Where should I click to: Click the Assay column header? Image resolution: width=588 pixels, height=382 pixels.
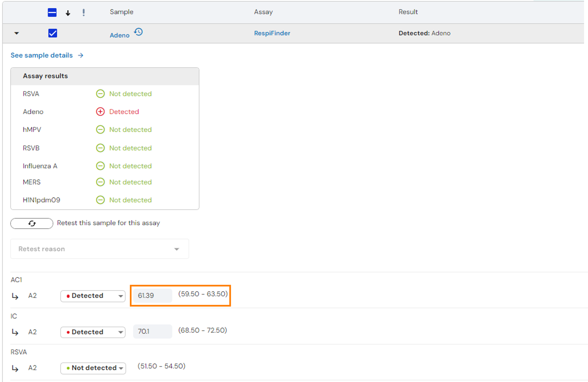[x=263, y=12]
